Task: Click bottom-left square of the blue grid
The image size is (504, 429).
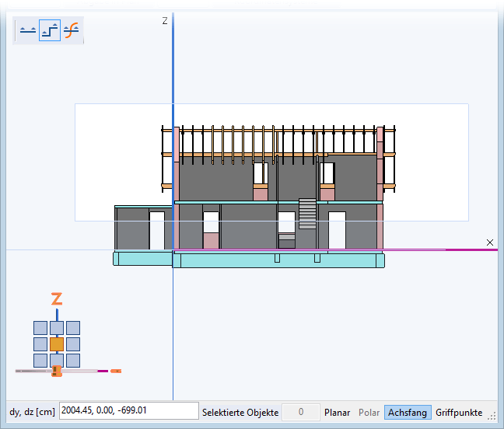Action: point(40,361)
